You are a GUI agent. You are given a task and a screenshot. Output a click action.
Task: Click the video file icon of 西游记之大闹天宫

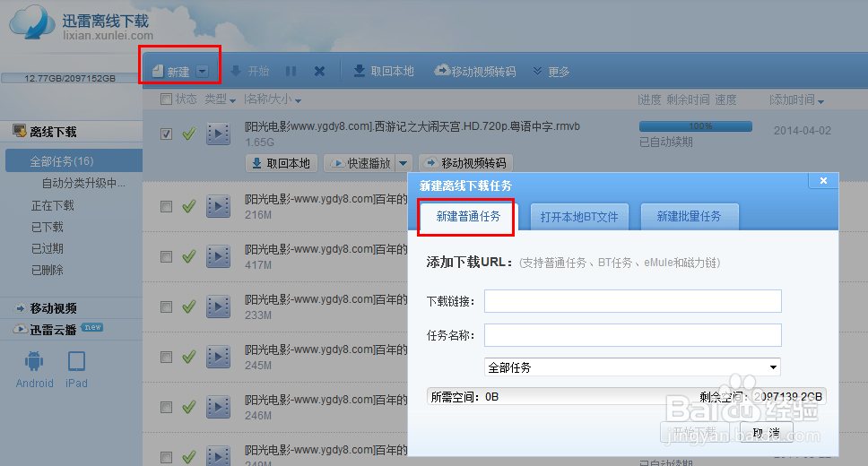(x=218, y=134)
